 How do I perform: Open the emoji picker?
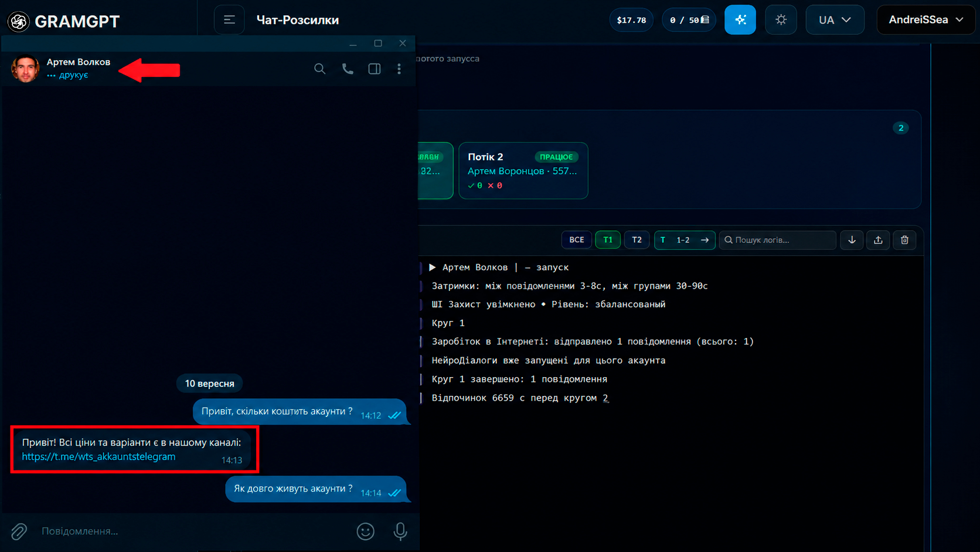366,531
